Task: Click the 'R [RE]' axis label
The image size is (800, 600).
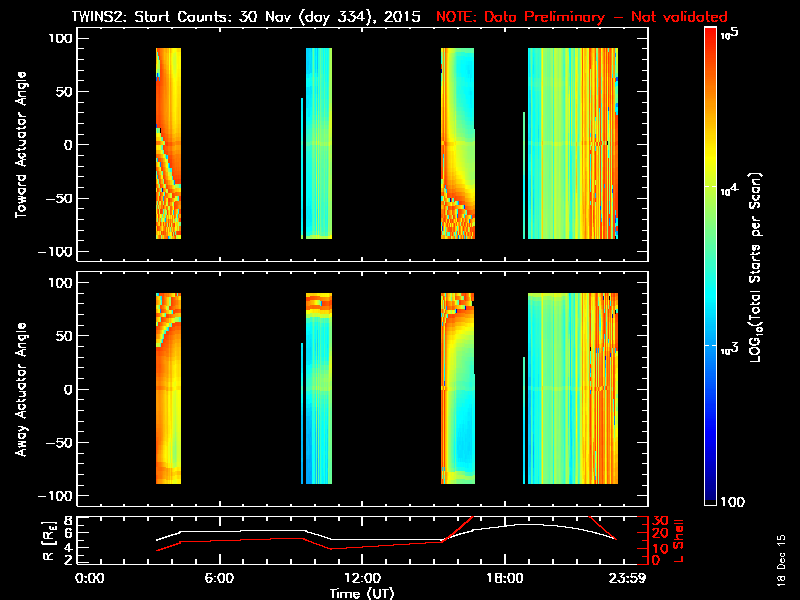Action: click(48, 541)
